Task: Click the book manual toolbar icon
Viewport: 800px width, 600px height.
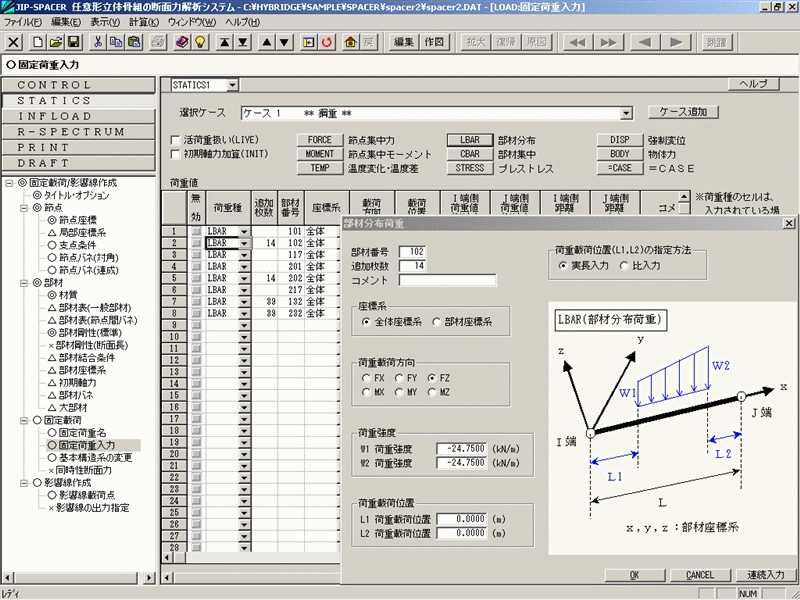Action: (x=182, y=42)
